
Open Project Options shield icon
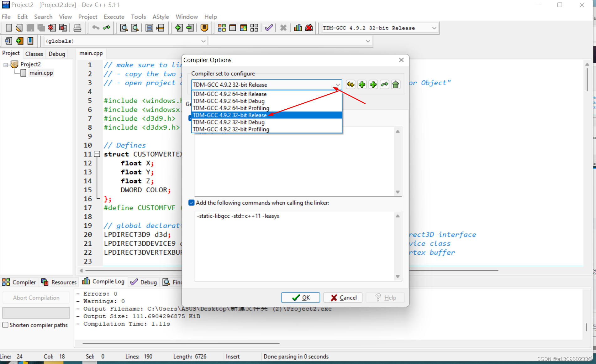(x=204, y=28)
